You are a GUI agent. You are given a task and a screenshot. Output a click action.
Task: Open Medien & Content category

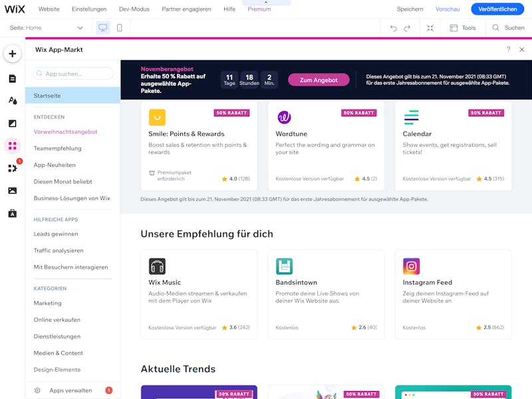coord(59,353)
